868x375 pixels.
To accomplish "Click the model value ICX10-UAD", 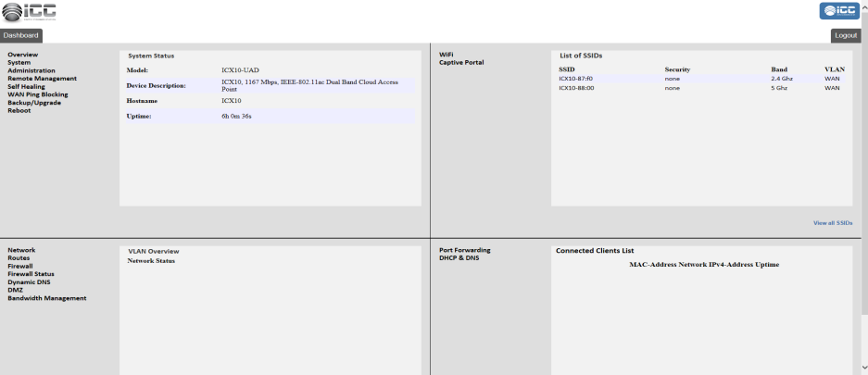I will coord(240,70).
